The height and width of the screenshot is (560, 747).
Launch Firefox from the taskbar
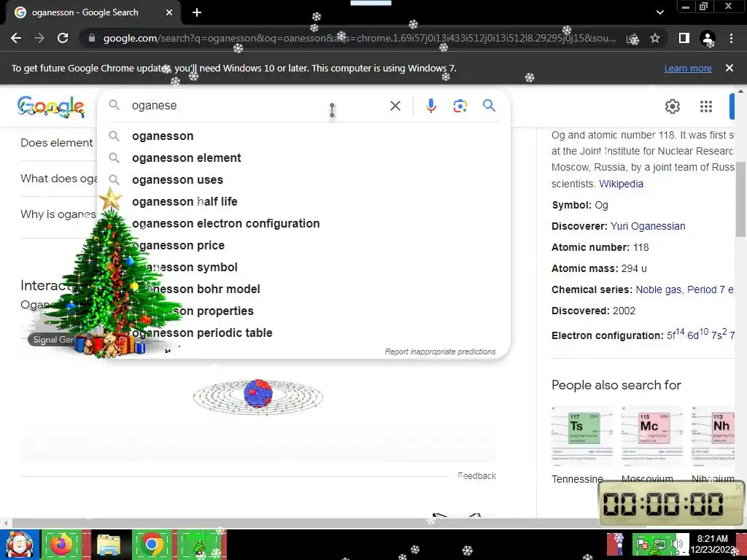tap(61, 544)
